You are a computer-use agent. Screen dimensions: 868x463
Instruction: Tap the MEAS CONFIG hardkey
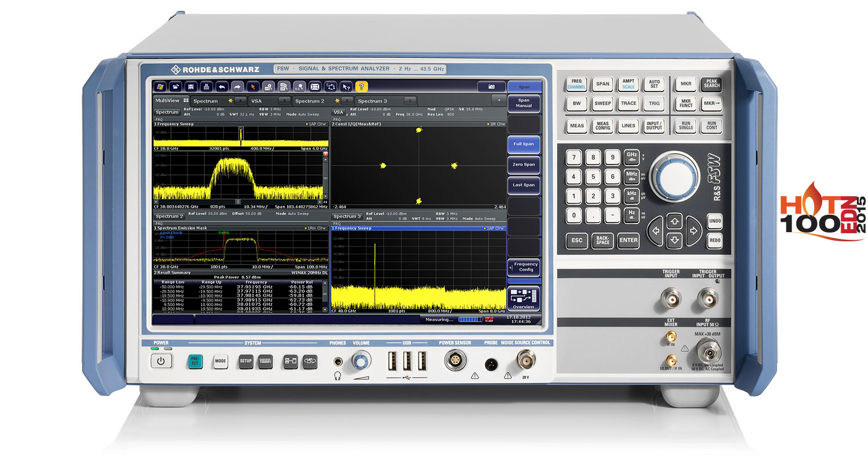coord(602,126)
